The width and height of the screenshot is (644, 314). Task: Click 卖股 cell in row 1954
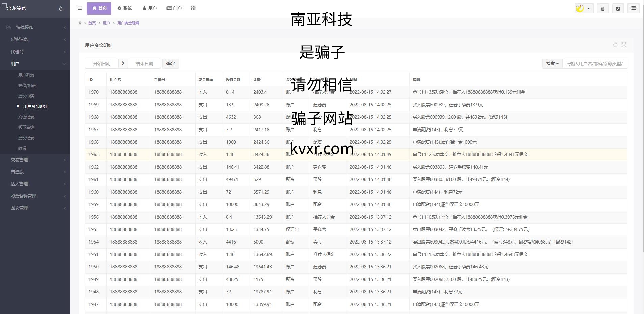tap(317, 242)
